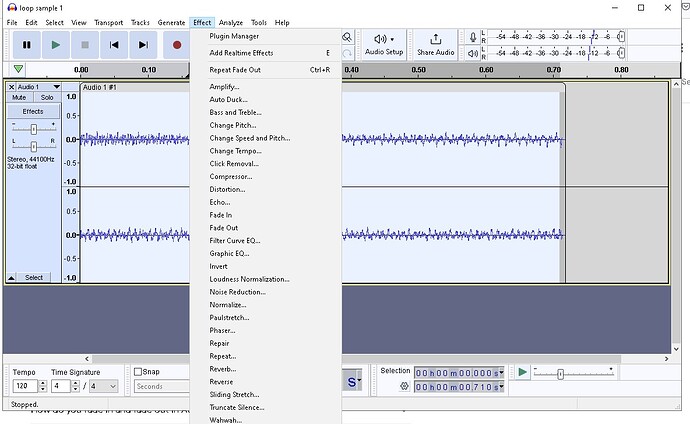The image size is (690, 424).
Task: Open the track Effects panel button
Action: (x=33, y=111)
